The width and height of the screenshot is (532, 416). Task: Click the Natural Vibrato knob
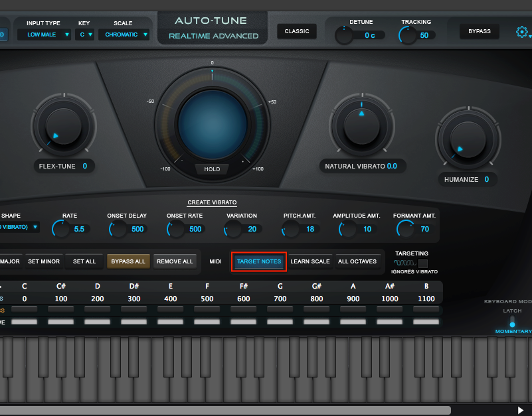click(x=362, y=127)
